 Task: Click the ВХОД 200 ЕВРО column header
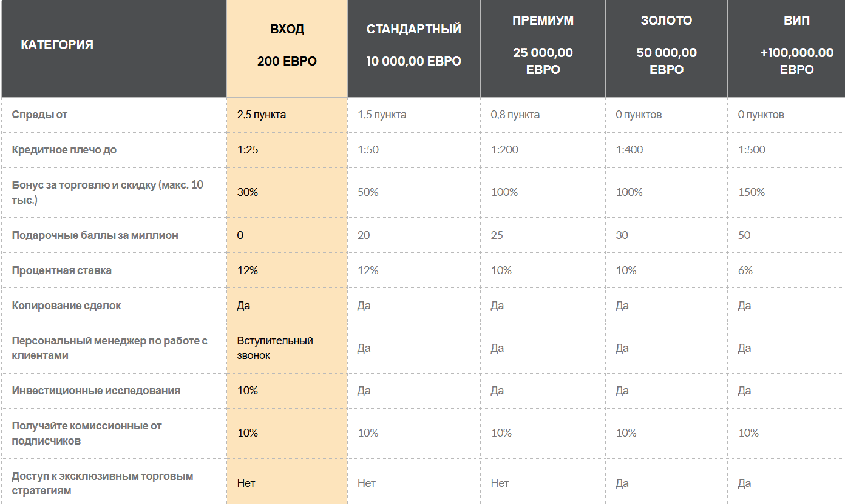point(287,45)
